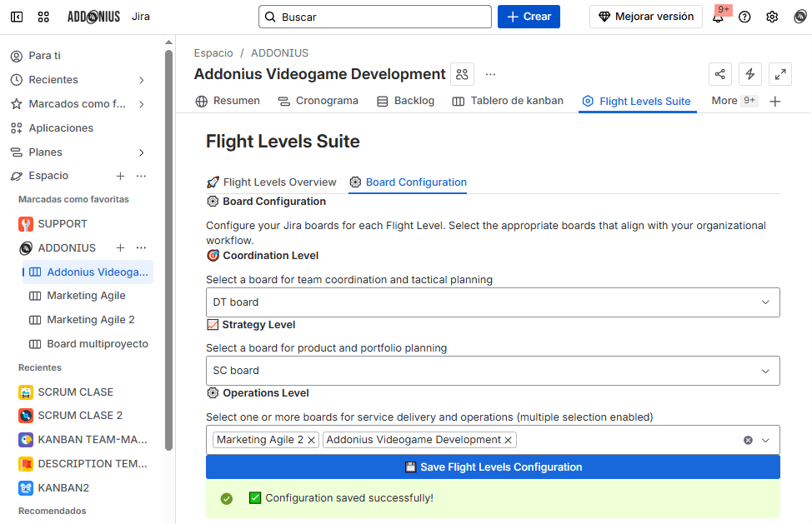Open automation lightning bolt icon

tap(750, 74)
